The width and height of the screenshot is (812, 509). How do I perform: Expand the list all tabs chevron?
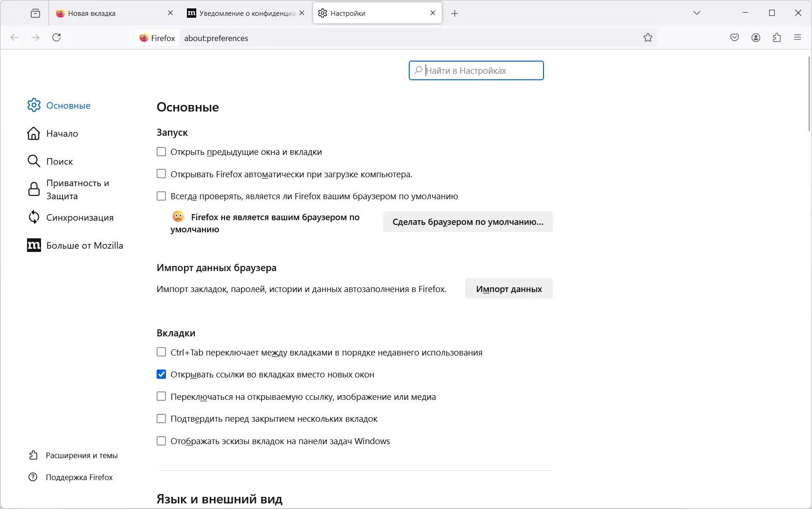coord(697,13)
